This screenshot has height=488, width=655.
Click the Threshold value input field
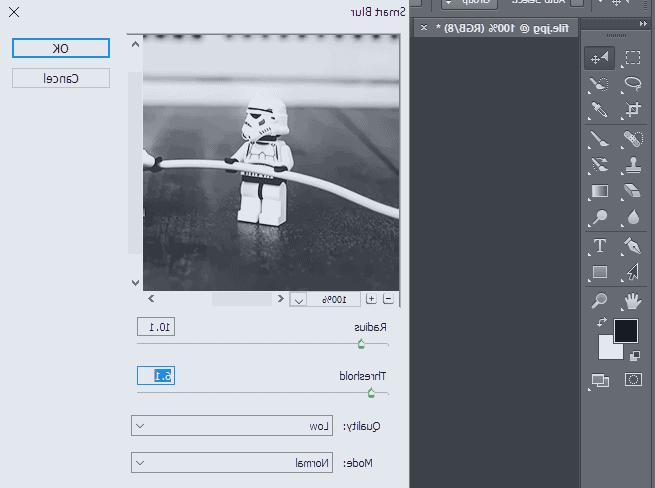pos(155,375)
